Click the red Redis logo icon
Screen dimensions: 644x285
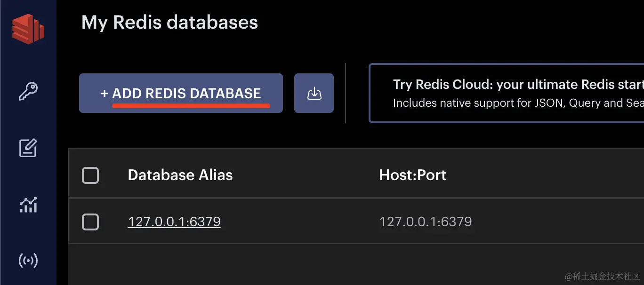(28, 29)
